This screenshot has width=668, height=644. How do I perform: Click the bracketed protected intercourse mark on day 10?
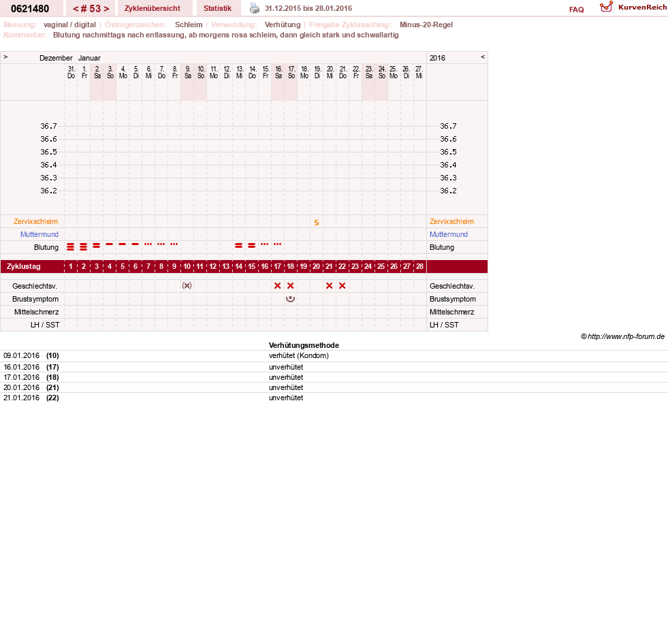[187, 285]
